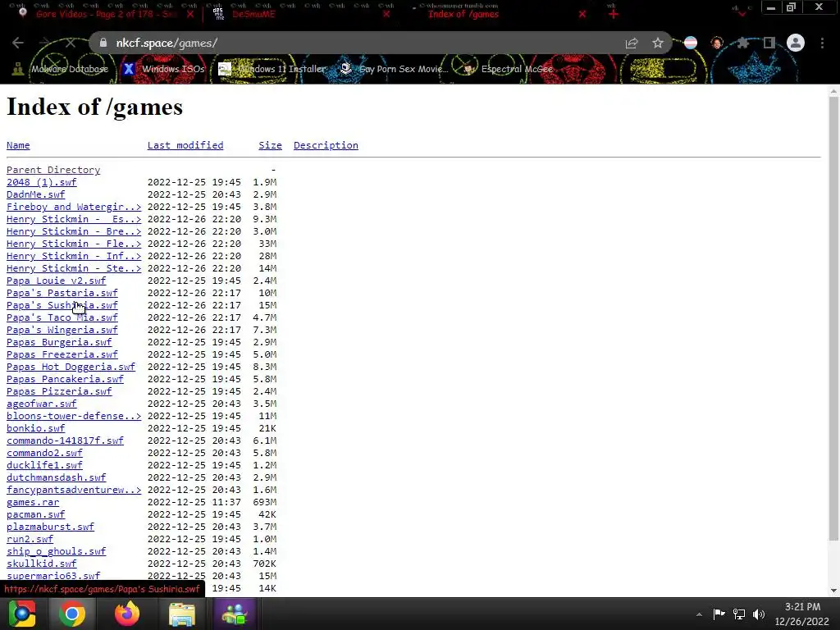Open ageofwar.swf

click(x=41, y=404)
